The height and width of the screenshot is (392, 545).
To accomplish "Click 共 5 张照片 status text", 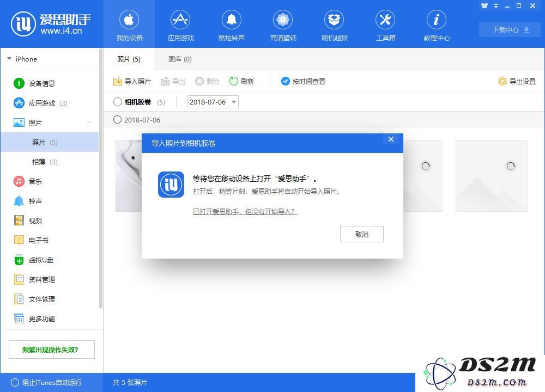I will tap(130, 383).
